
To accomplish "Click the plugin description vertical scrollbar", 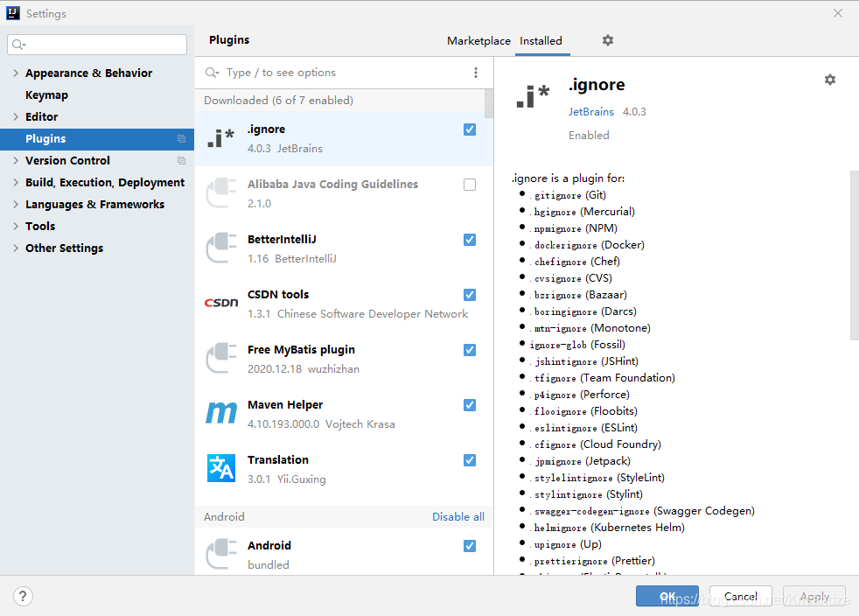I will point(854,254).
